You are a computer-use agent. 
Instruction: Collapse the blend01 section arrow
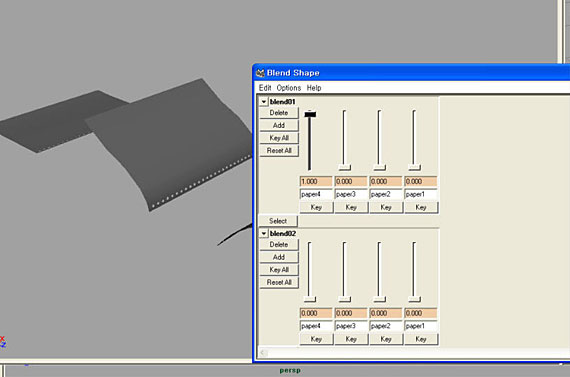(x=264, y=102)
